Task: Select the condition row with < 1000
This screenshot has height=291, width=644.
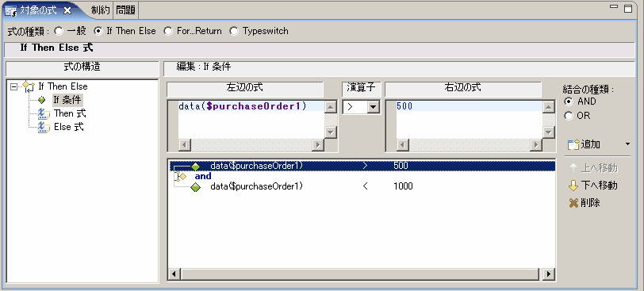Action: [x=362, y=186]
